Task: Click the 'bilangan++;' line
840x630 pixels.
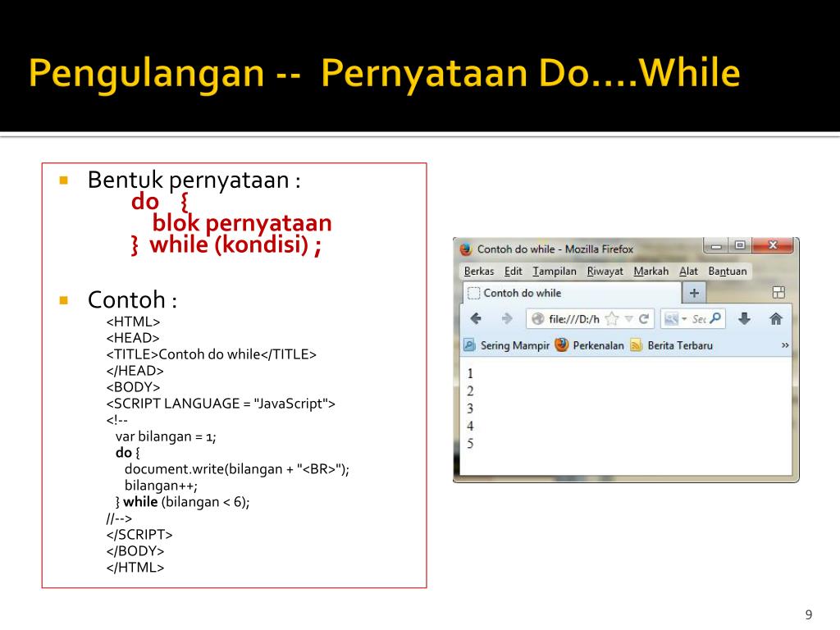Action: [161, 486]
